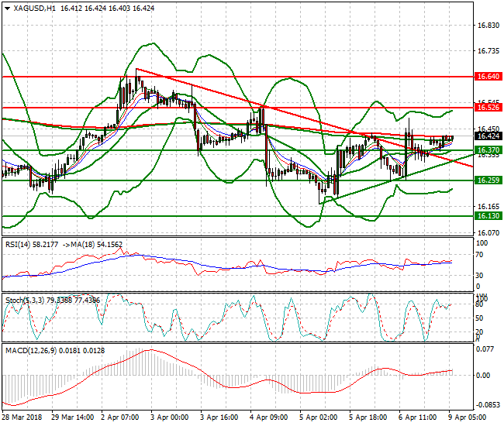This screenshot has height=426, width=504.
Task: Click the 5 Apr 18:00 time label
Action: [x=368, y=417]
